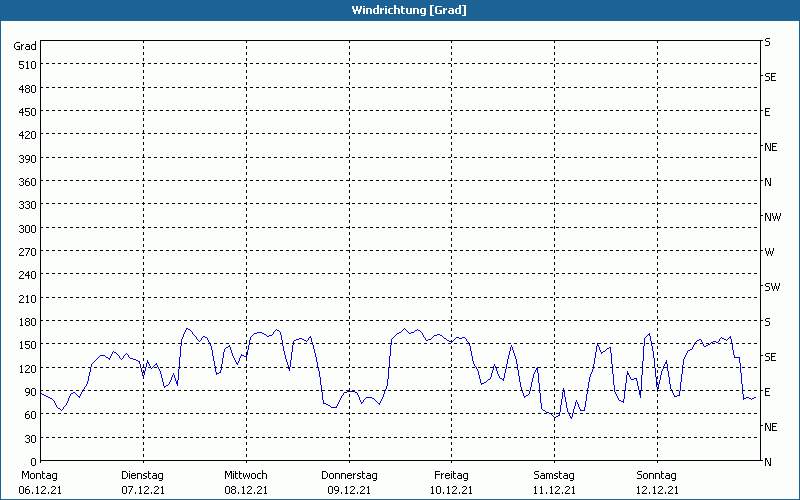Click the date 08.12.21

(246, 490)
